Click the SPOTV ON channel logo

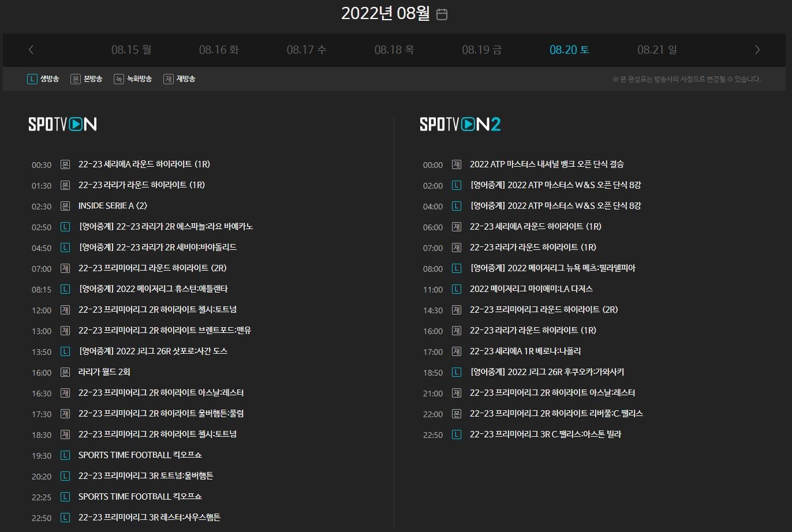pos(62,124)
